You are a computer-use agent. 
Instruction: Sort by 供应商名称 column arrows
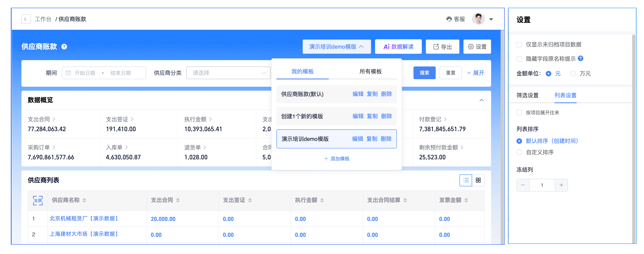coord(85,200)
